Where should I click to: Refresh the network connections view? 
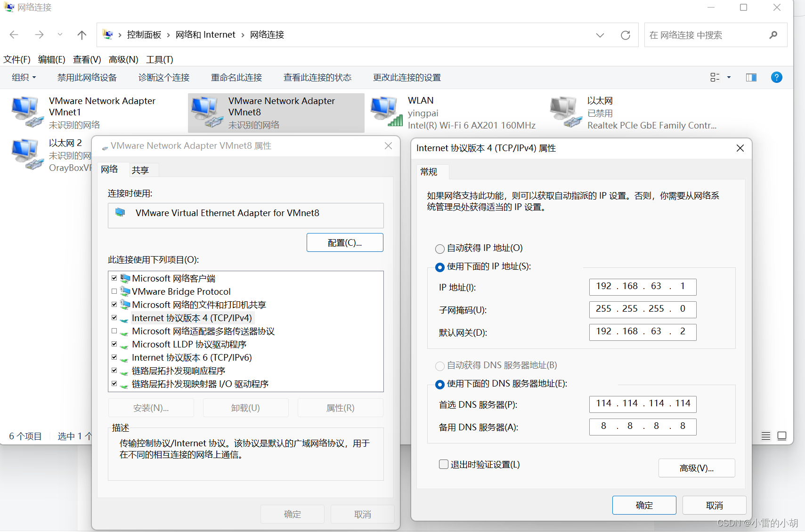pyautogui.click(x=626, y=35)
